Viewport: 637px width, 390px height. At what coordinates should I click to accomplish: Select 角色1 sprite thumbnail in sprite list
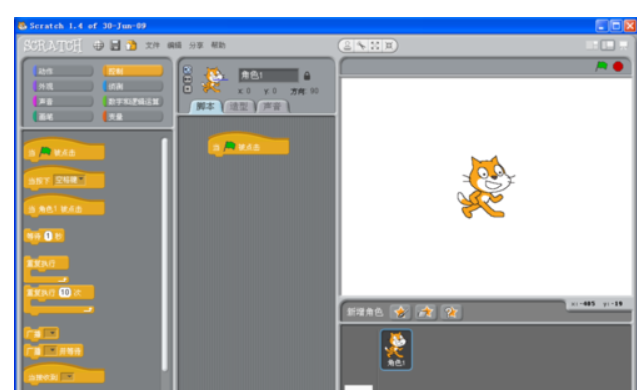(396, 349)
